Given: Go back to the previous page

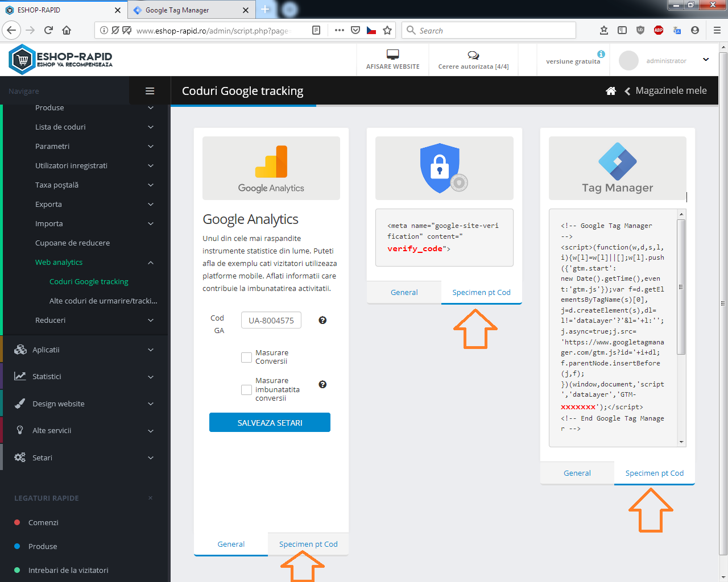Looking at the screenshot, I should [11, 30].
